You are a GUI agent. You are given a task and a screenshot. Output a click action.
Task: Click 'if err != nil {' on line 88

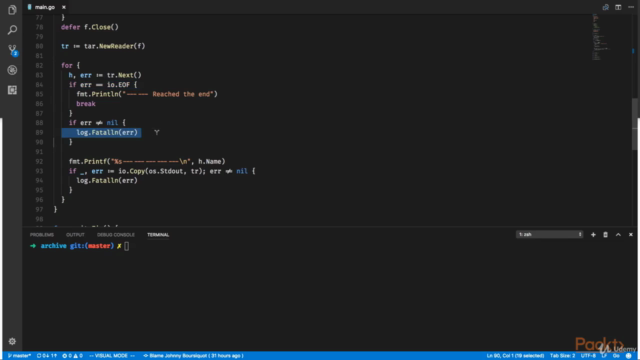click(x=97, y=123)
